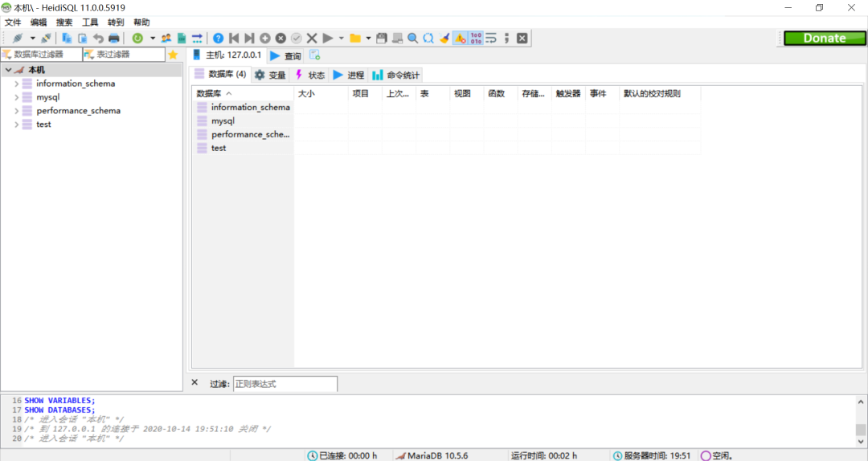
Task: Open the dropdown next to the connect icon
Action: [33, 39]
